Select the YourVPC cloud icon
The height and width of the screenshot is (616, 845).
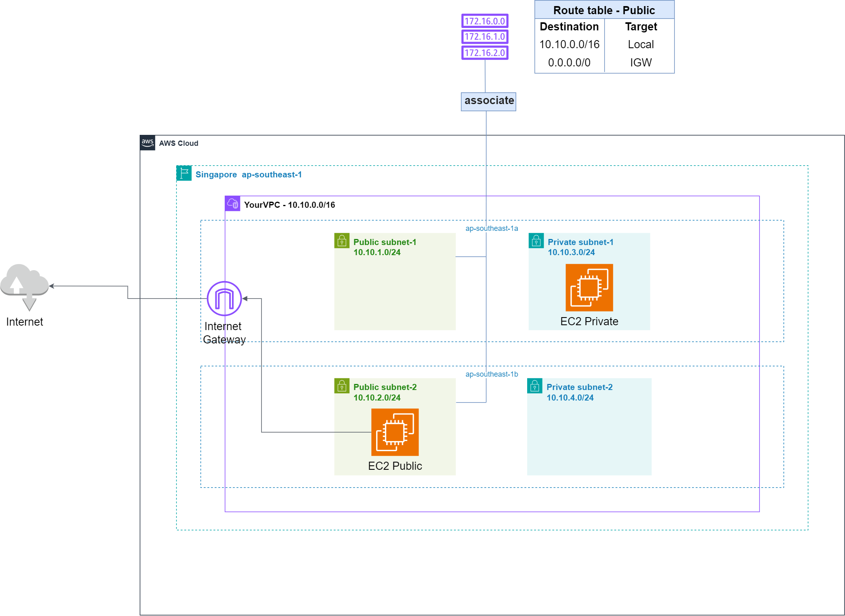pos(232,203)
